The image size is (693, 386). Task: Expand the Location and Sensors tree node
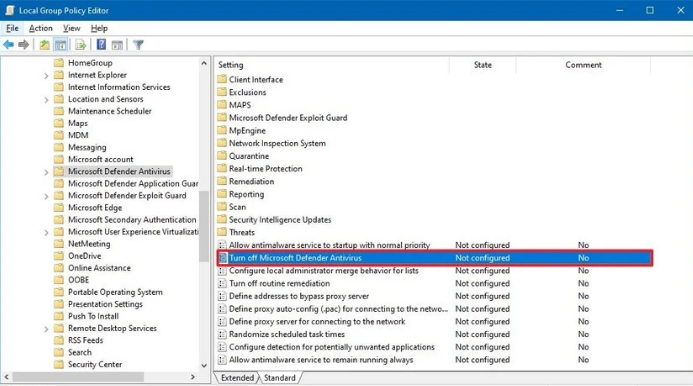46,100
